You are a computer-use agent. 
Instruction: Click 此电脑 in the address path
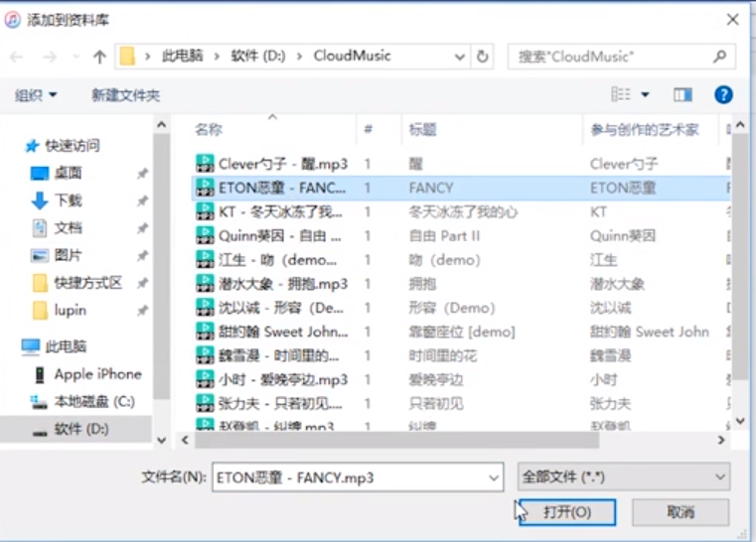click(x=182, y=56)
